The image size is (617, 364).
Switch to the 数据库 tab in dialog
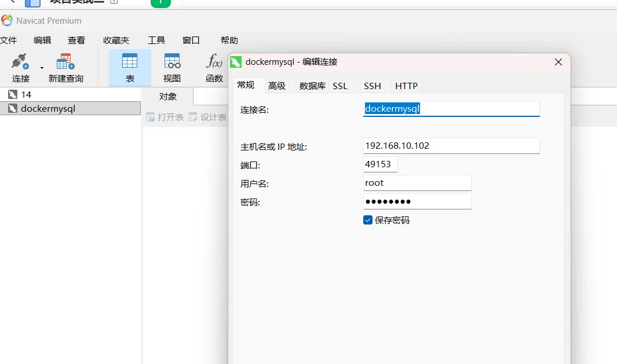312,86
